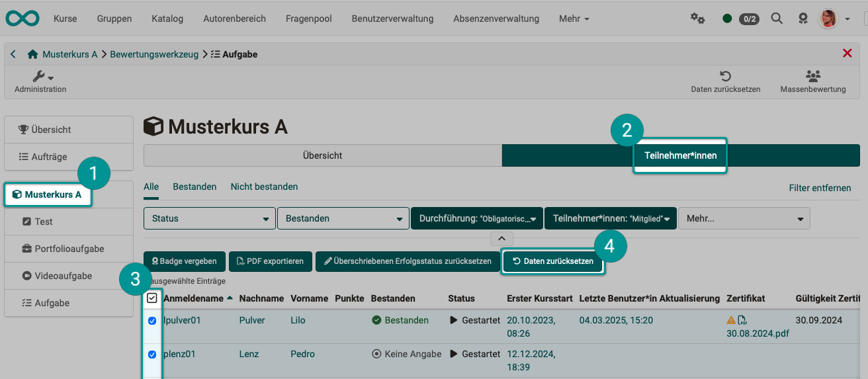Screen dimensions: 868x379
Task: Click Daten zurücksetzen in top toolbar
Action: [725, 82]
